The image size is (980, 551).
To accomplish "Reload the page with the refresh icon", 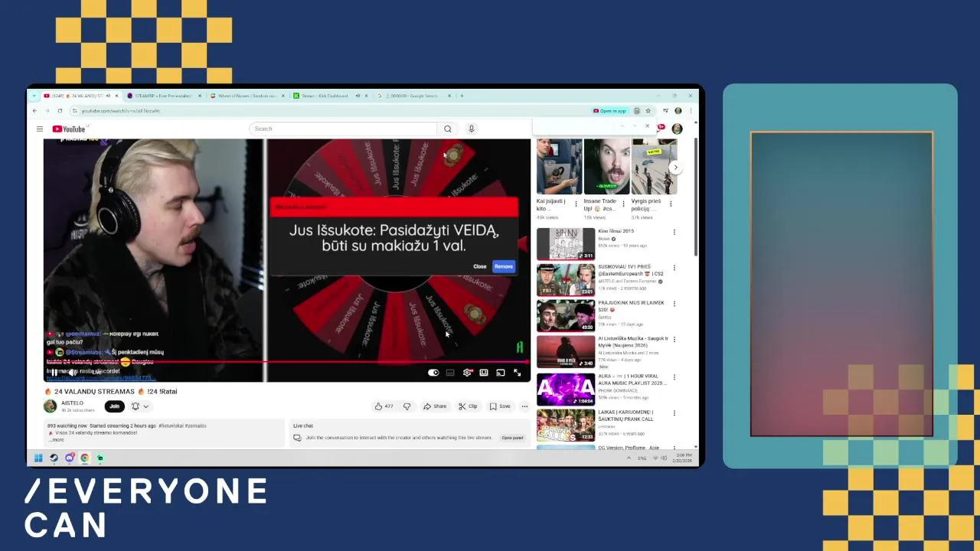I will click(x=60, y=111).
